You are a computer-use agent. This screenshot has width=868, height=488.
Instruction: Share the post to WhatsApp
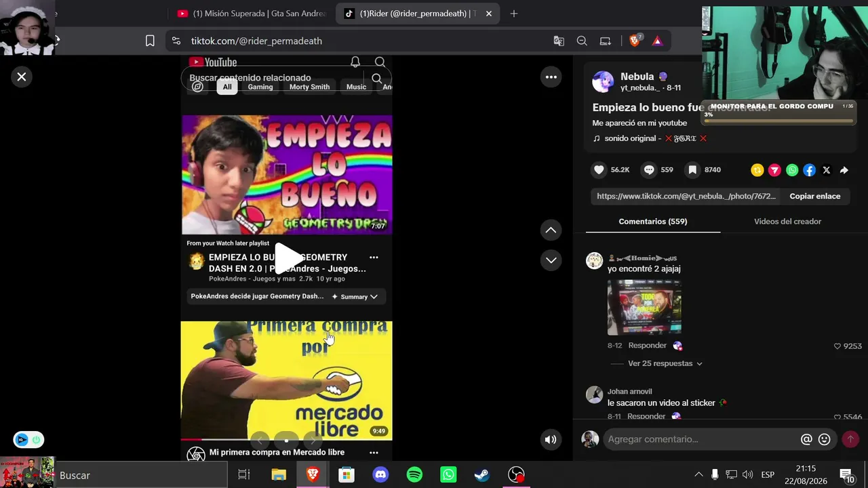click(792, 170)
